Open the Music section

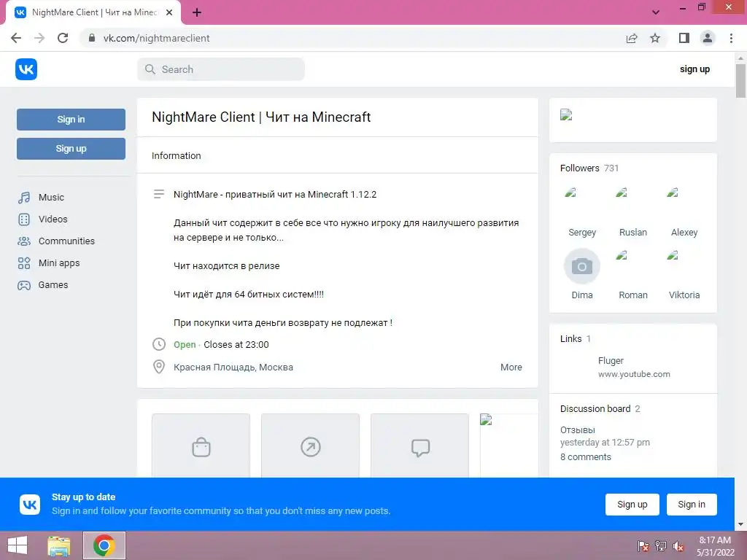coord(51,197)
